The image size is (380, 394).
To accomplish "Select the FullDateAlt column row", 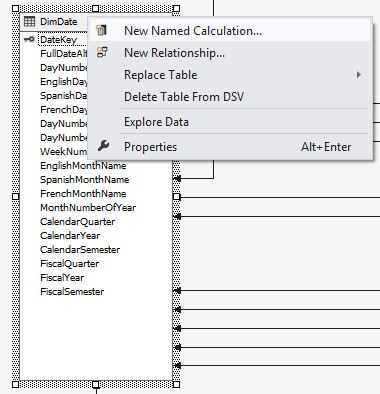I will click(x=64, y=53).
